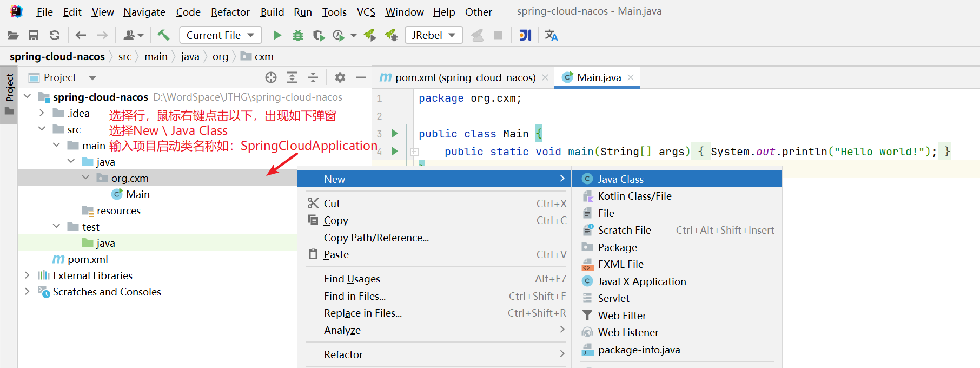Expand the .idea folder
980x368 pixels.
point(42,113)
